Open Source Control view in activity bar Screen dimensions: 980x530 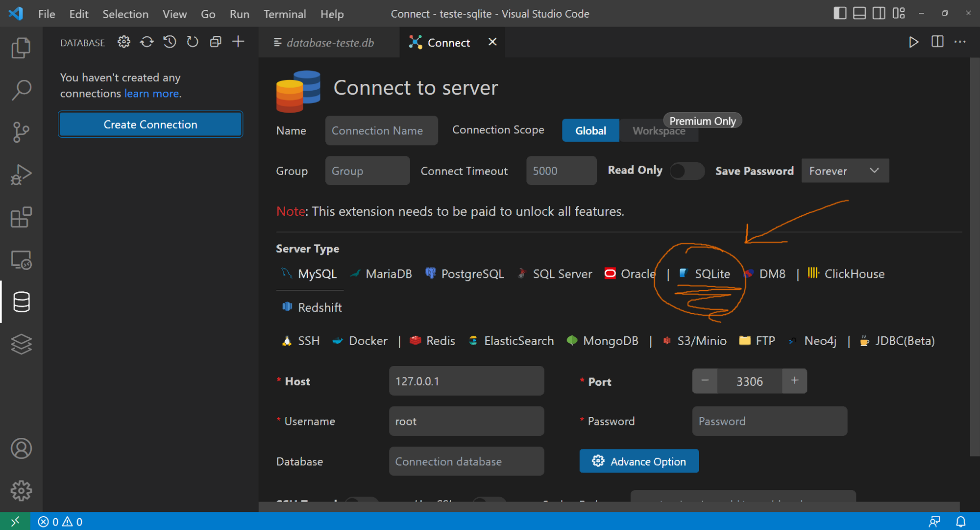pos(21,132)
